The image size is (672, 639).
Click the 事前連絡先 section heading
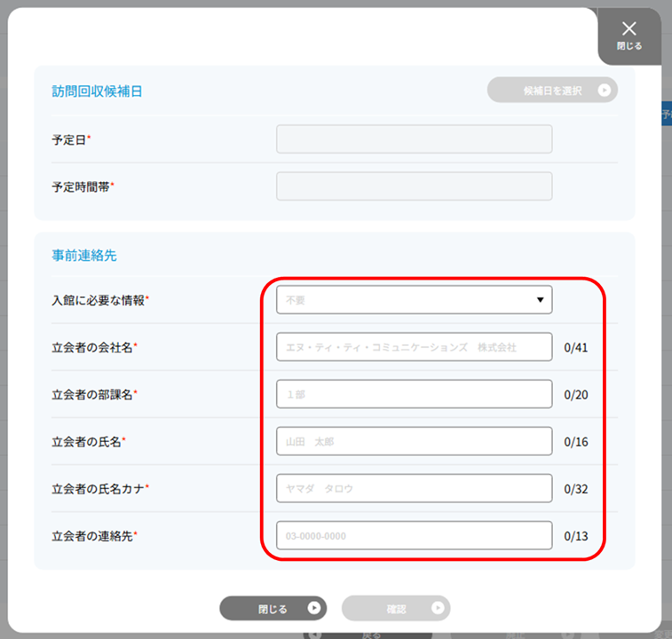tap(84, 256)
